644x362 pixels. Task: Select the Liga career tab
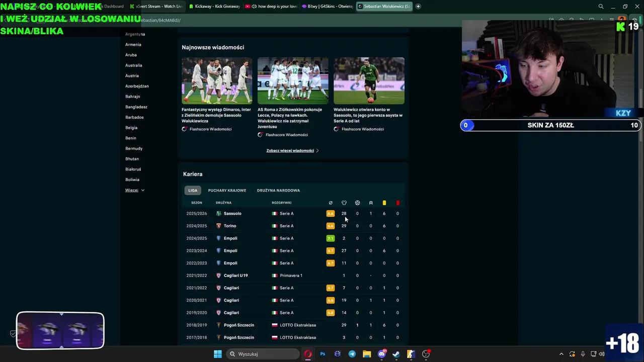point(193,191)
